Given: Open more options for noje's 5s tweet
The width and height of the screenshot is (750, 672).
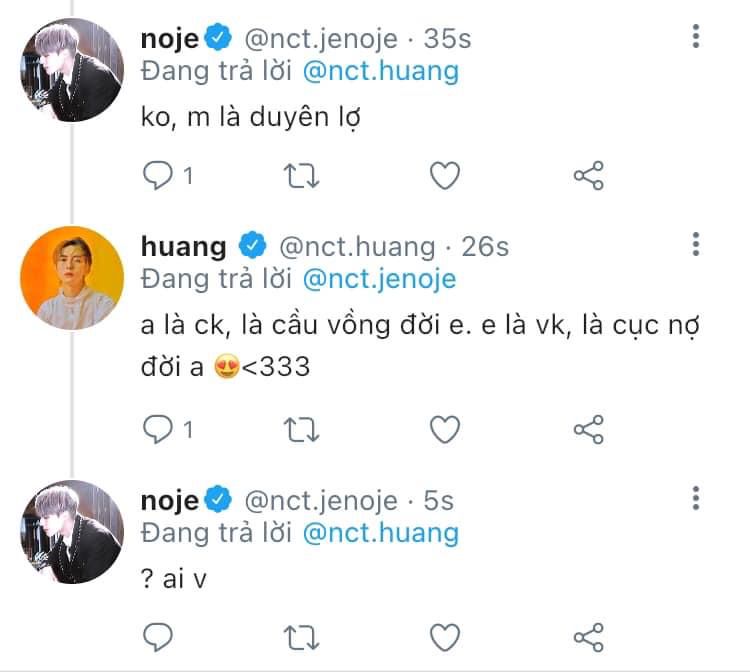Looking at the screenshot, I should pos(696,498).
